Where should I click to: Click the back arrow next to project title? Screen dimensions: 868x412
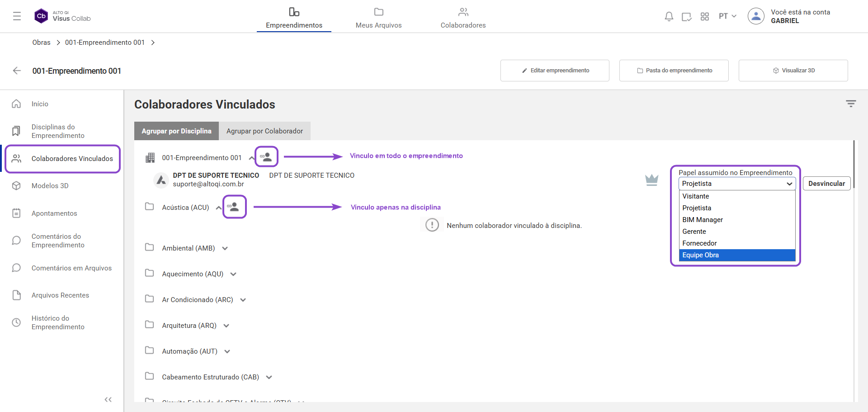pyautogui.click(x=17, y=71)
